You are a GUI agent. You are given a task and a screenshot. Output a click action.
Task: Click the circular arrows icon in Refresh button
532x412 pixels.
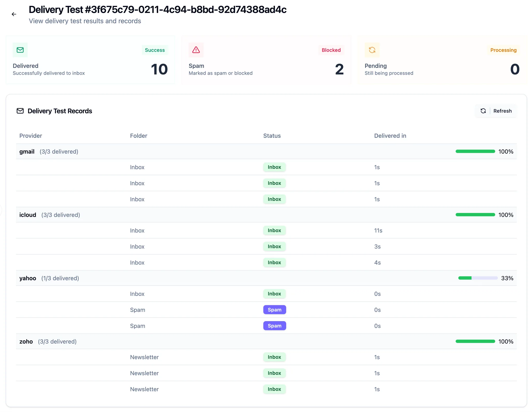(483, 111)
